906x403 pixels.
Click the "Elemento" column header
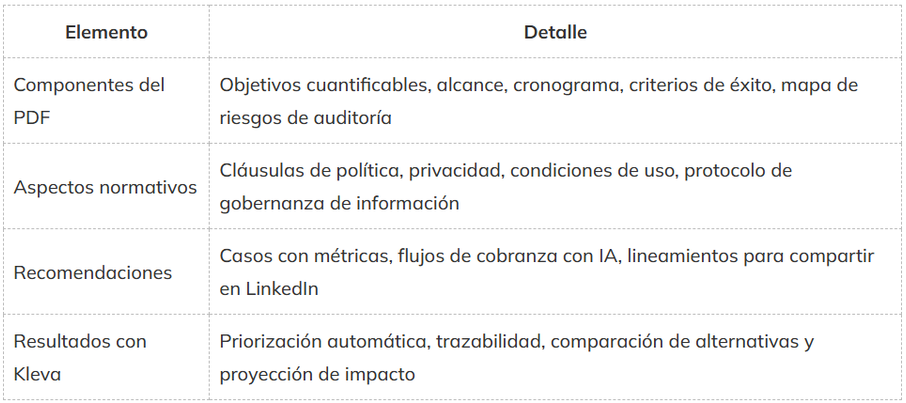click(x=106, y=32)
